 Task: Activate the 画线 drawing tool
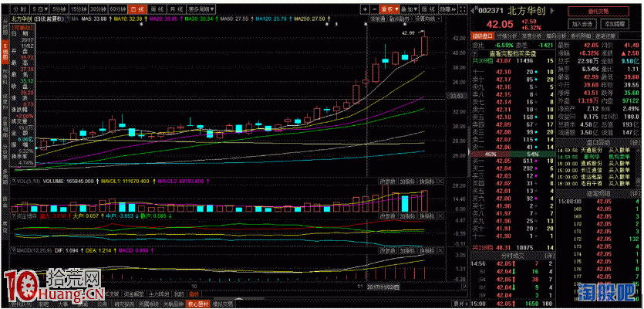[427, 9]
